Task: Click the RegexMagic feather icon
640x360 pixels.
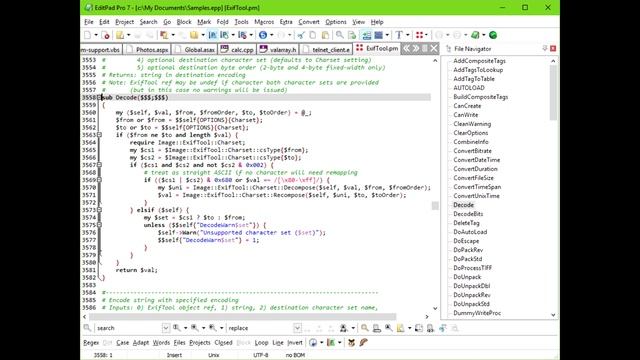Action: (363, 342)
